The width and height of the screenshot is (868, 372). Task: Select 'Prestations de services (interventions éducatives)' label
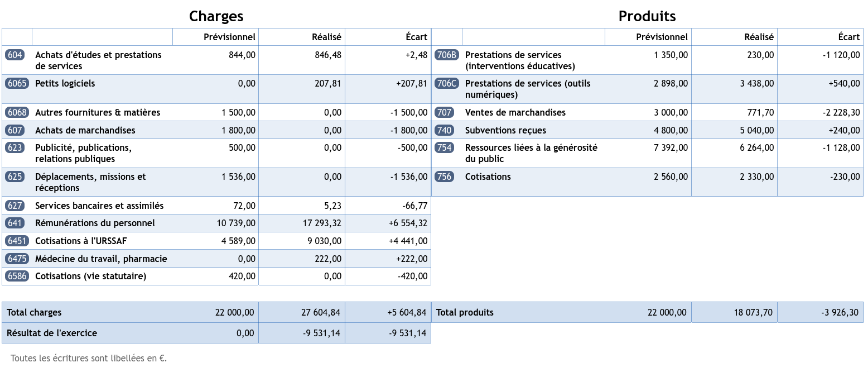(520, 60)
